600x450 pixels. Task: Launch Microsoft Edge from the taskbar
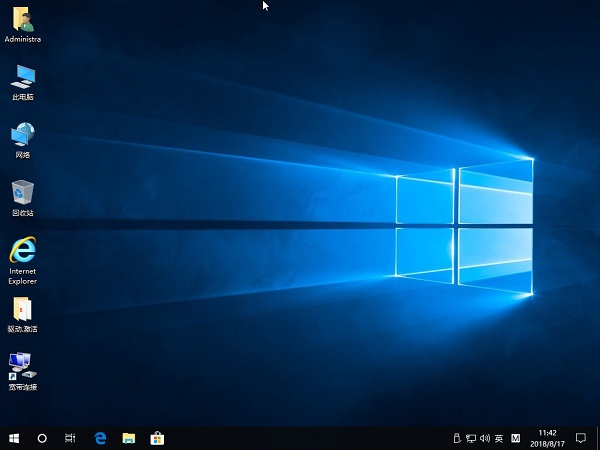tap(100, 438)
